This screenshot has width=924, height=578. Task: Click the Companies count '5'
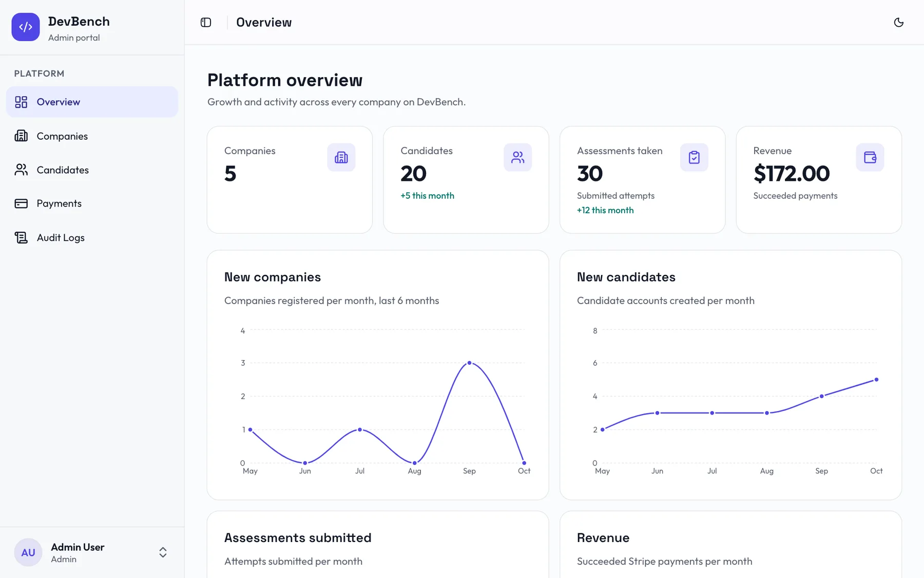[x=230, y=174]
